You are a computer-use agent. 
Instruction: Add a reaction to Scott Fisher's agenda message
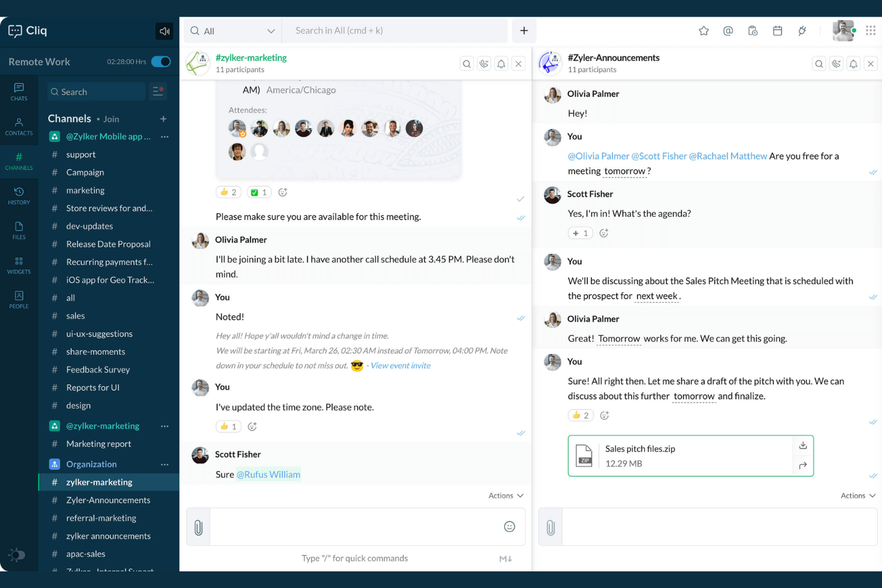click(604, 233)
